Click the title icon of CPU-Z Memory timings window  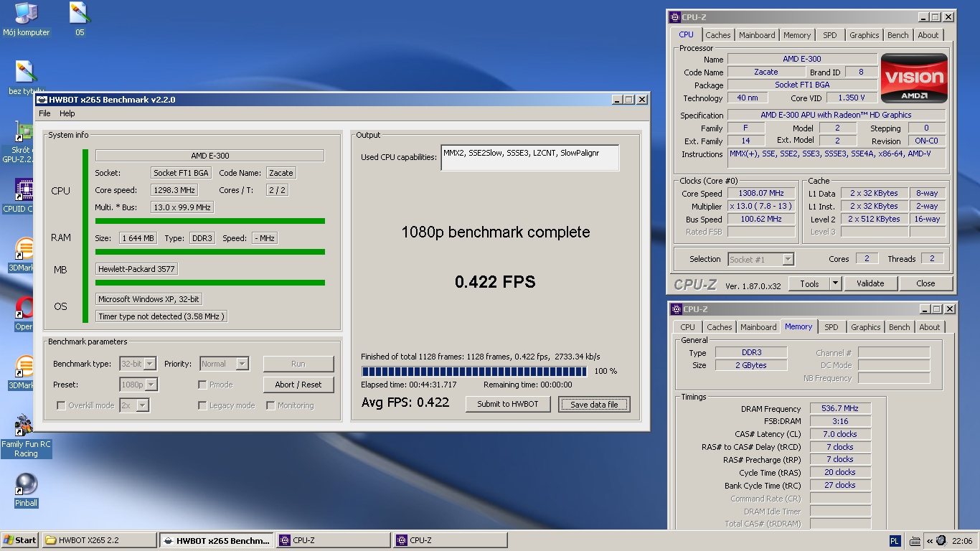(x=677, y=309)
